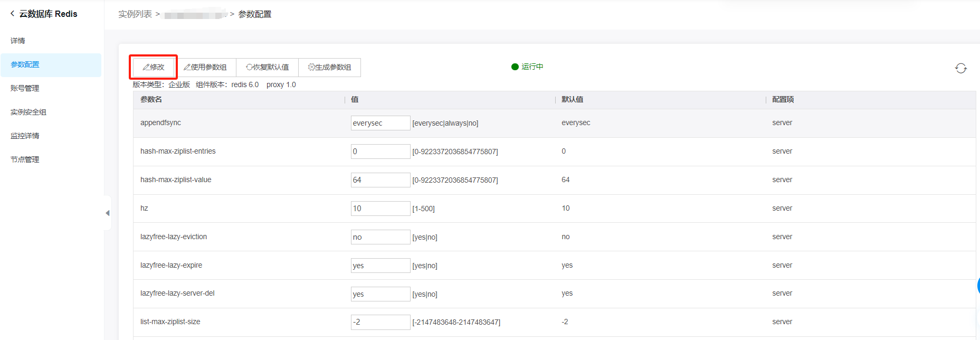Screen dimensions: 980x340
Task: Click the 使用参数组 button
Action: [205, 68]
